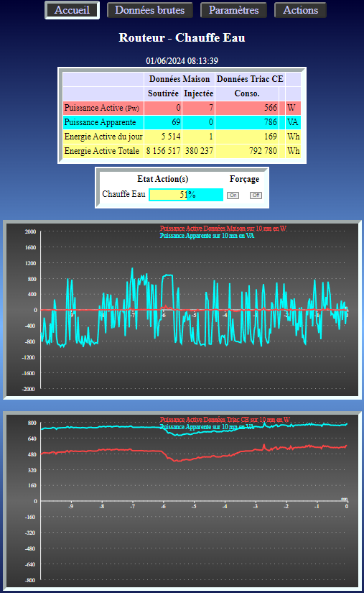364x593 pixels.
Task: Open the Accueil tab
Action: 72,10
